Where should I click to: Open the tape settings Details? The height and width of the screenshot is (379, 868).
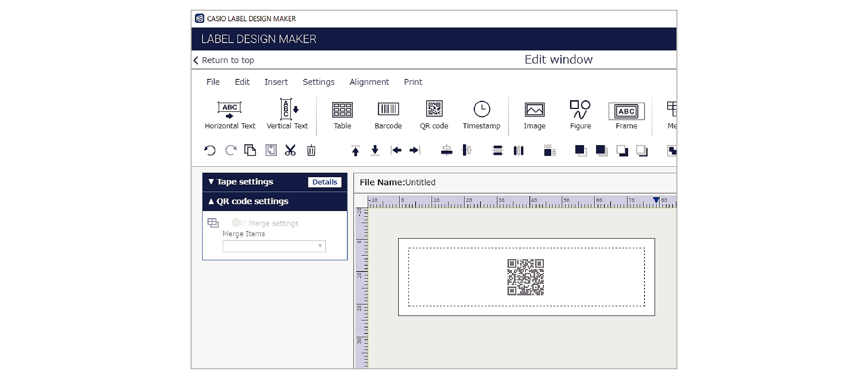click(324, 182)
